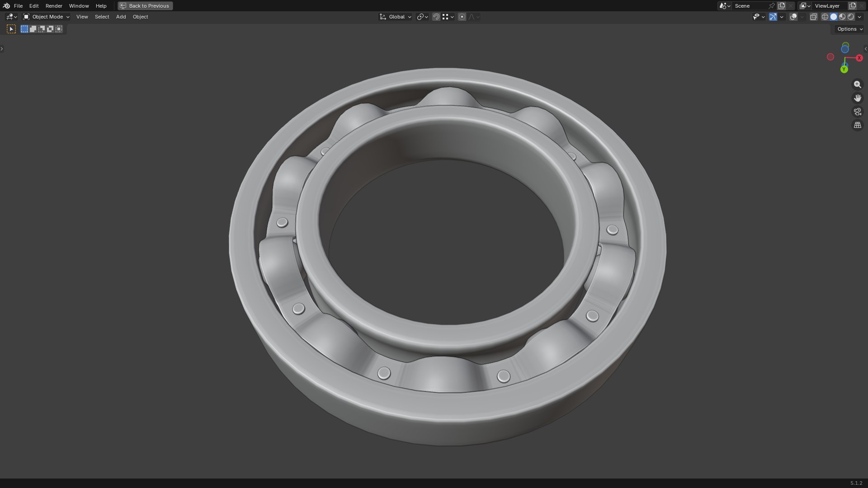868x488 pixels.
Task: Choose Extend Existing Selection mode
Action: pyautogui.click(x=33, y=29)
